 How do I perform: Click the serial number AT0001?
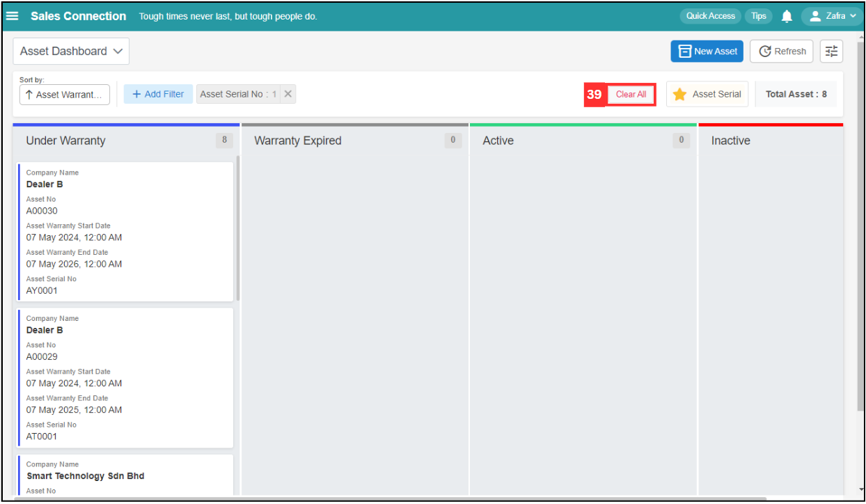click(x=42, y=436)
